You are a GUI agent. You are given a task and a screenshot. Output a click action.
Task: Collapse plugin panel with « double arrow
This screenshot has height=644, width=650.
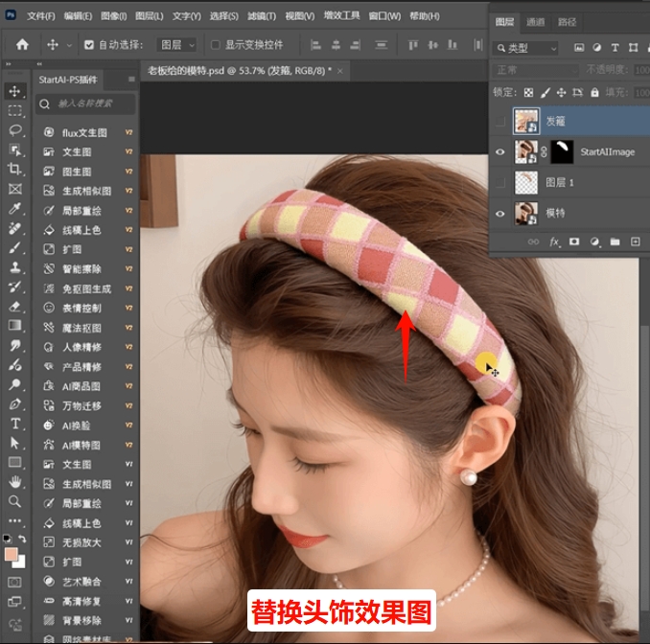[x=39, y=64]
